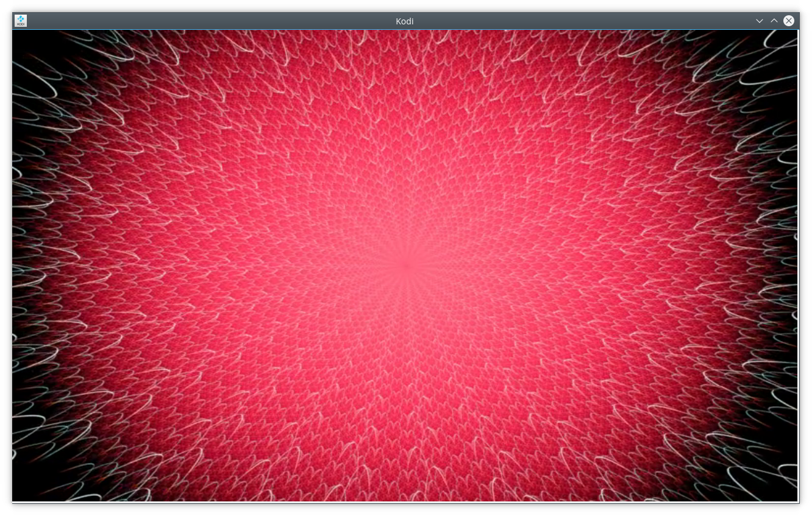This screenshot has height=516, width=812.
Task: Open the Kodi window menu icon
Action: pyautogui.click(x=21, y=21)
